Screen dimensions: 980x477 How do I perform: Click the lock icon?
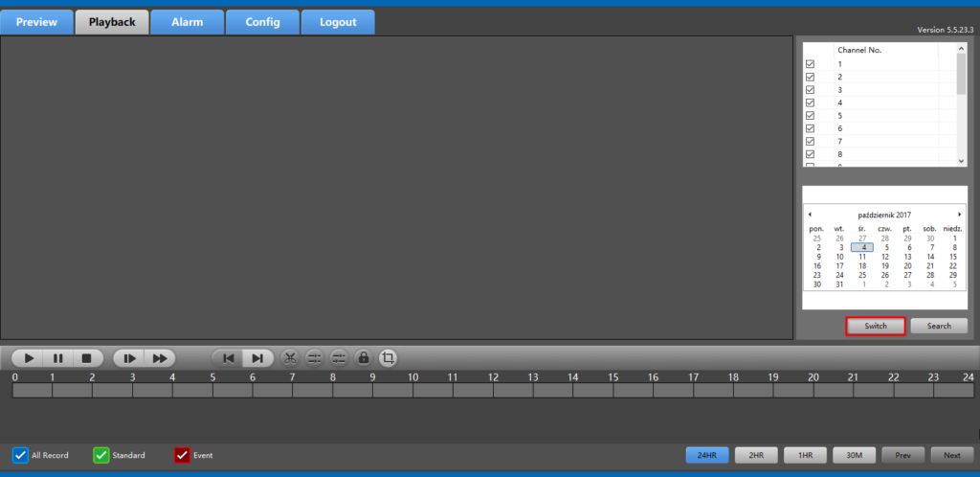(363, 358)
